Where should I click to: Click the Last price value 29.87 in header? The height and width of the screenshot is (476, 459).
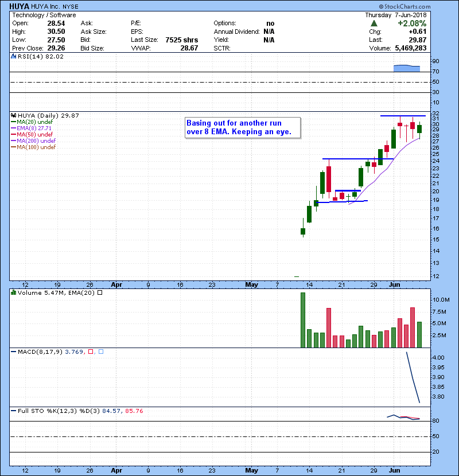click(x=417, y=40)
